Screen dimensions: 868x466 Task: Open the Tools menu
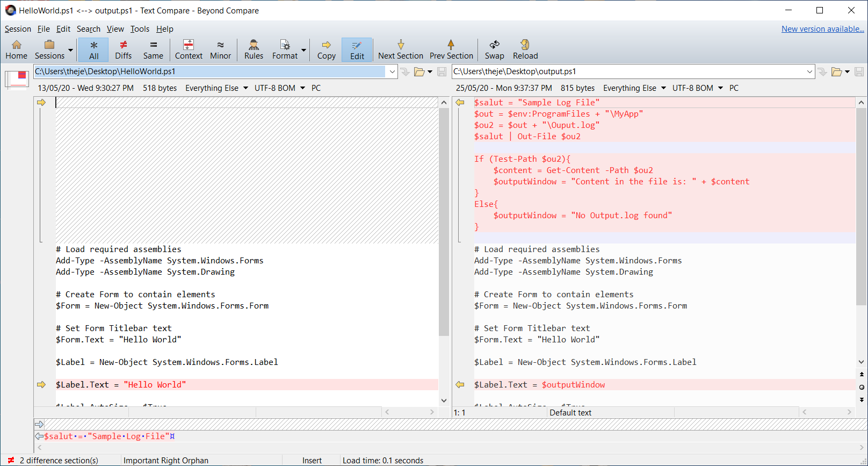click(x=140, y=29)
